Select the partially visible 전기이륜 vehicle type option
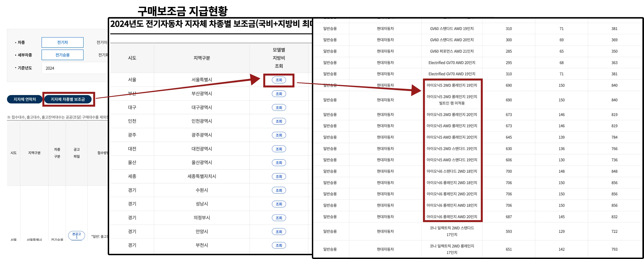644x259 pixels. click(x=102, y=42)
